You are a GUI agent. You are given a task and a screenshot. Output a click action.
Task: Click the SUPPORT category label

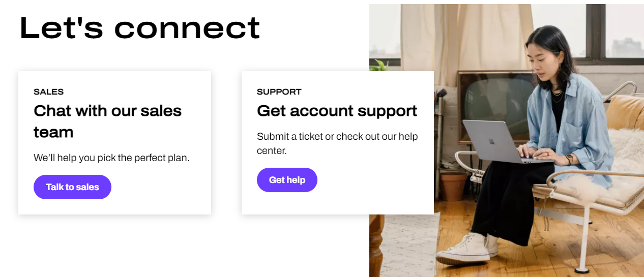point(279,92)
